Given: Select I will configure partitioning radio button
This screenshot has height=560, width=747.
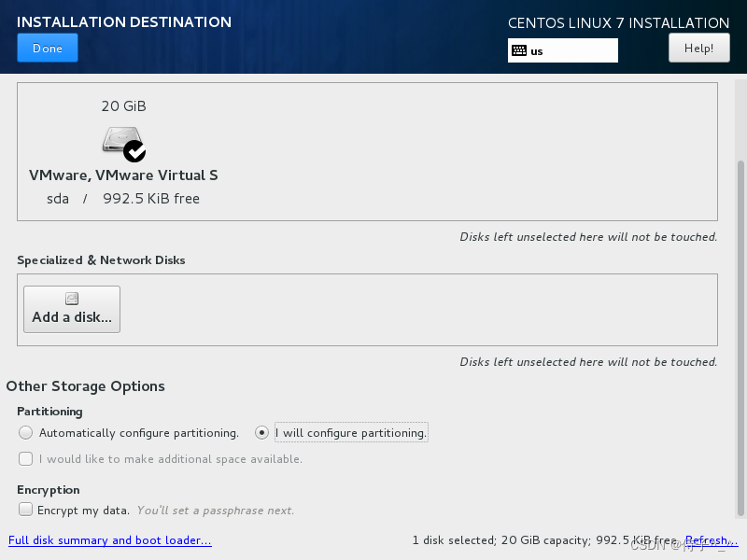Looking at the screenshot, I should click(x=261, y=433).
